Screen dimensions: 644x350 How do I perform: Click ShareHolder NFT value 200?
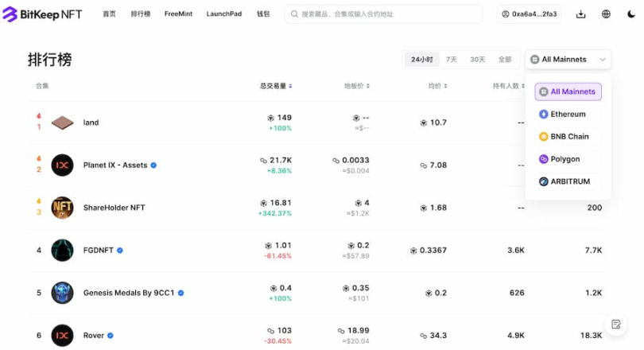click(594, 208)
